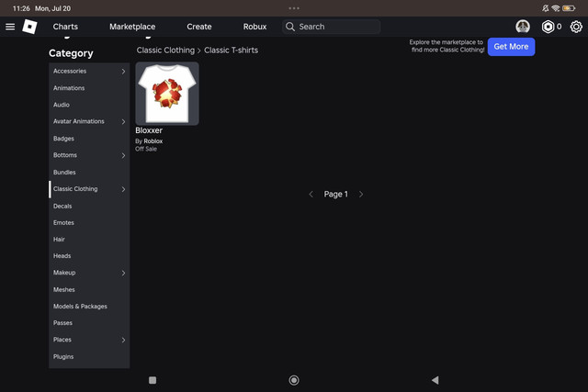
Task: Go to next page arrow
Action: coord(361,194)
